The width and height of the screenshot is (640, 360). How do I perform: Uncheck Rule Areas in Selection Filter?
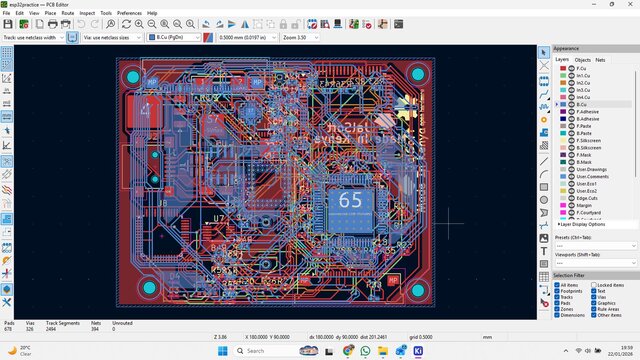(594, 309)
